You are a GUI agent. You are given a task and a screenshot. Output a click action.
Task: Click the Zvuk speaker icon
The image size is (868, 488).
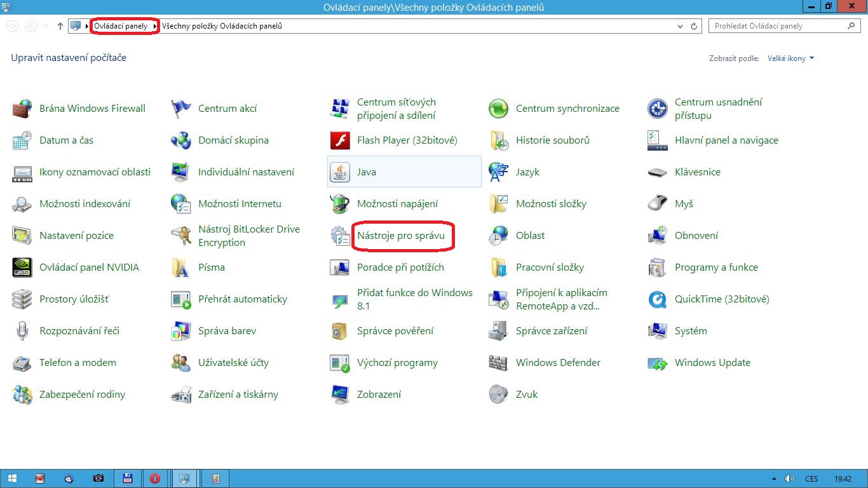499,395
